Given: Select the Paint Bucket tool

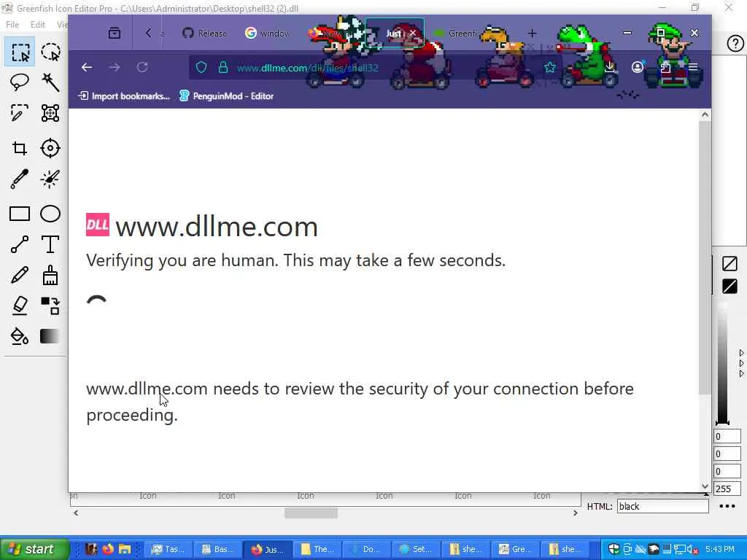Looking at the screenshot, I should point(20,336).
